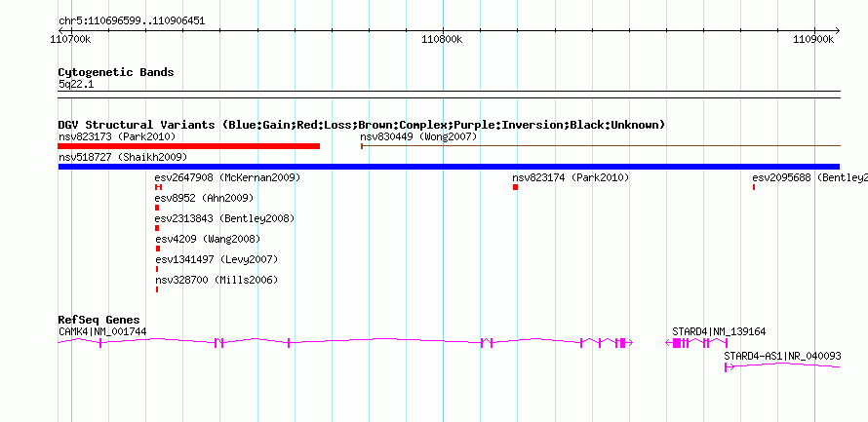Open the nsv518727 (Shaikh2009) label

[123, 157]
